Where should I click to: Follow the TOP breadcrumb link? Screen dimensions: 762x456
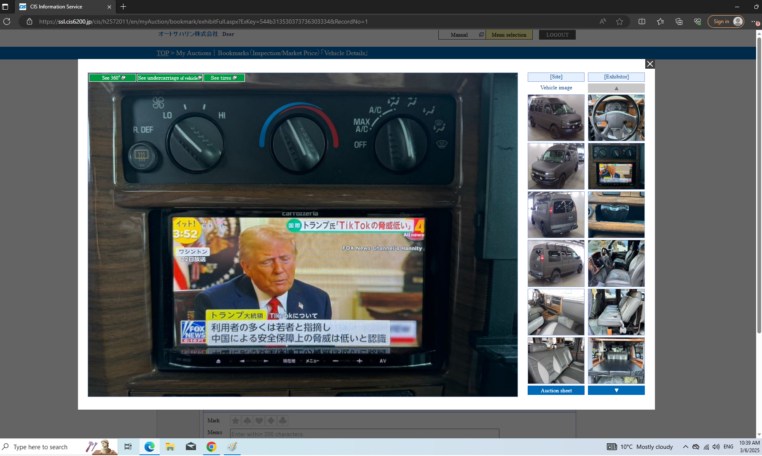click(x=162, y=53)
